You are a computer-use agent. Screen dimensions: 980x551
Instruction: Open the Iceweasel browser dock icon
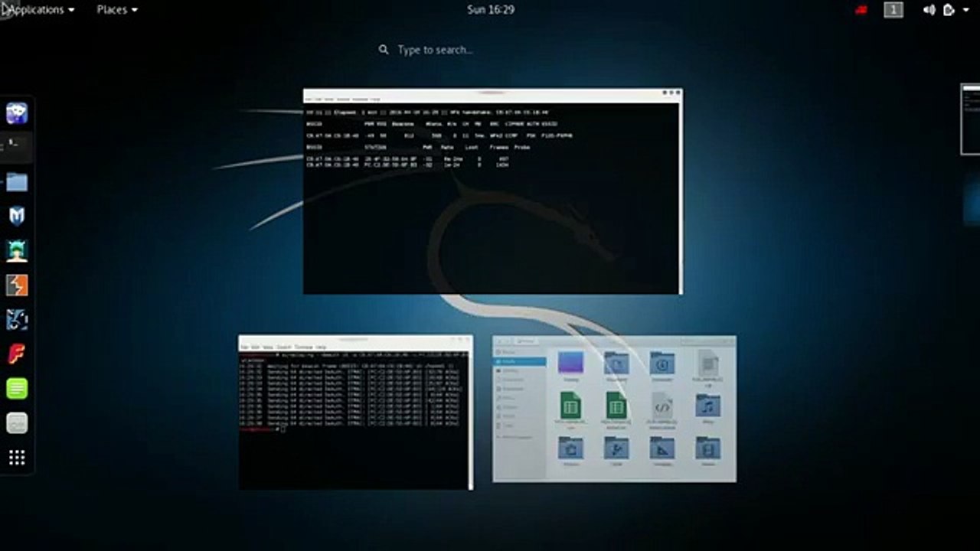click(17, 113)
